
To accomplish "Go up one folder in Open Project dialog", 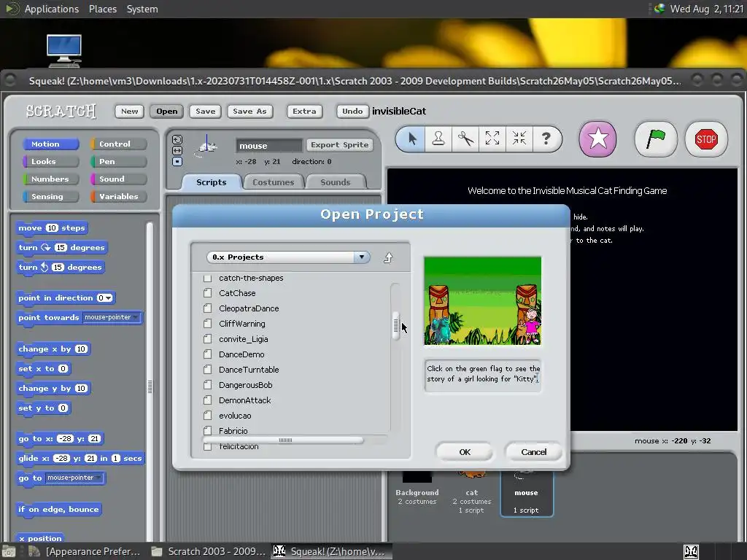I will (x=388, y=257).
